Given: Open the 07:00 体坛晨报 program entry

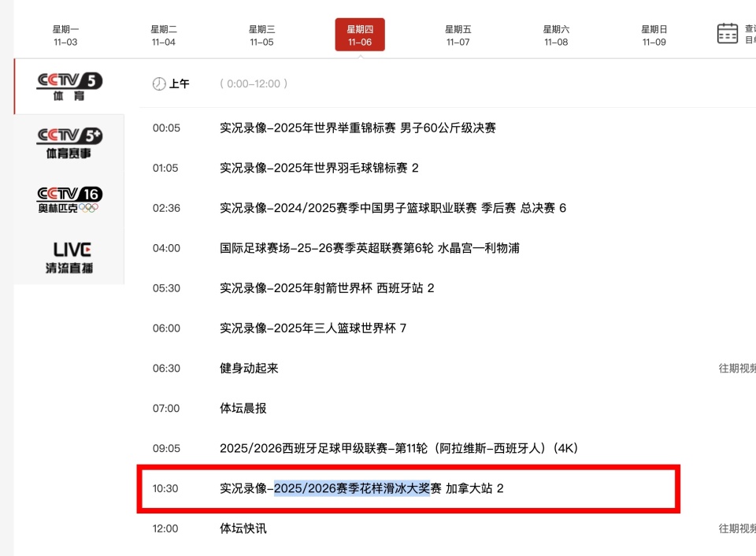Looking at the screenshot, I should point(246,408).
